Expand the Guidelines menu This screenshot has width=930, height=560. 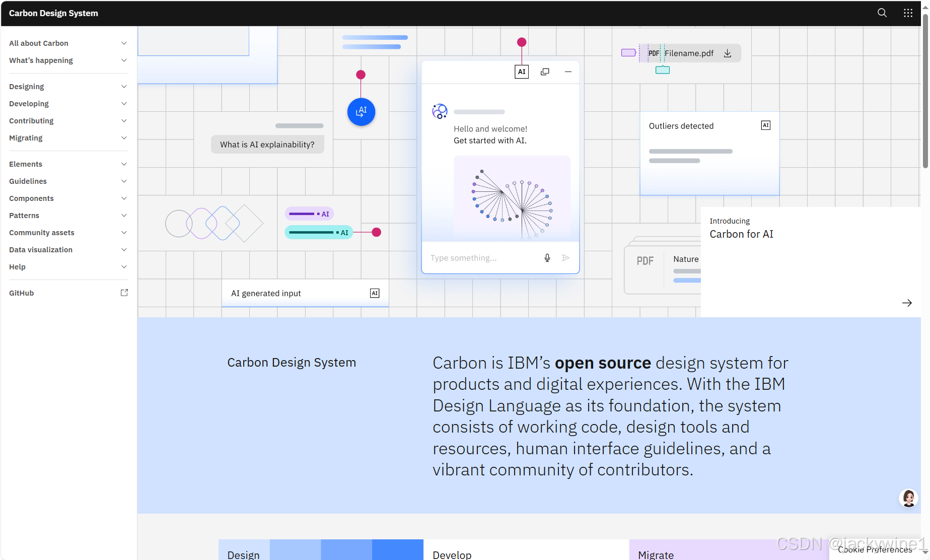pyautogui.click(x=68, y=181)
